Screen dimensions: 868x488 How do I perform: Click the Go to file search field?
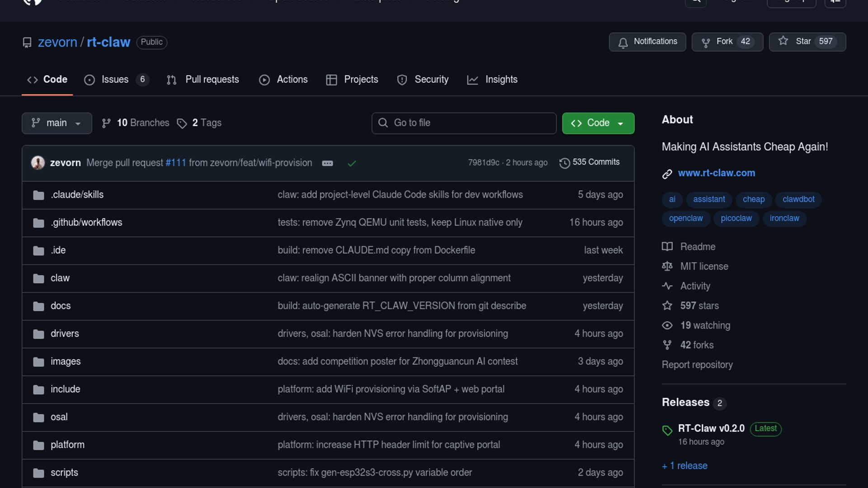coord(464,123)
